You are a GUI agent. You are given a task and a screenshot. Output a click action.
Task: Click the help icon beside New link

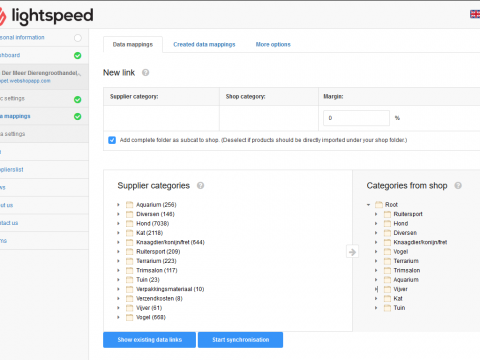tap(145, 73)
